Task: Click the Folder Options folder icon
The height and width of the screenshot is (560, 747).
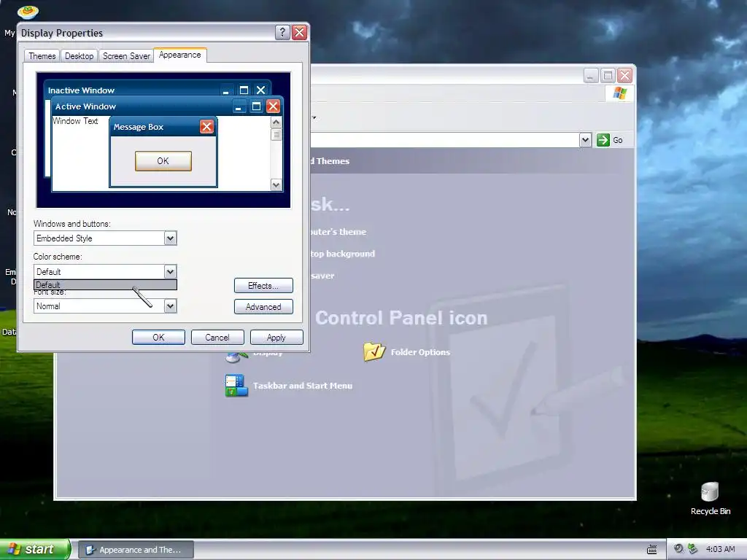Action: coord(374,352)
